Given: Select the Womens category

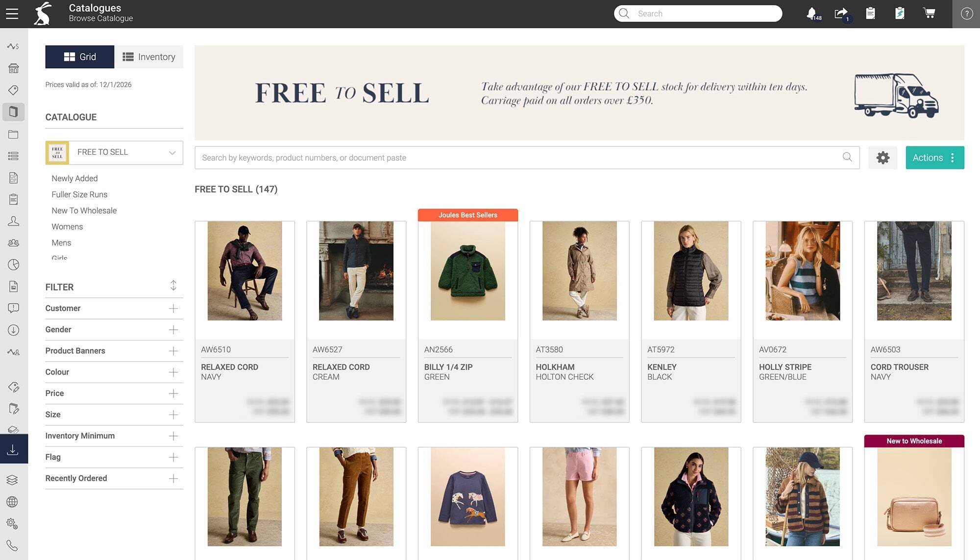Looking at the screenshot, I should (67, 227).
